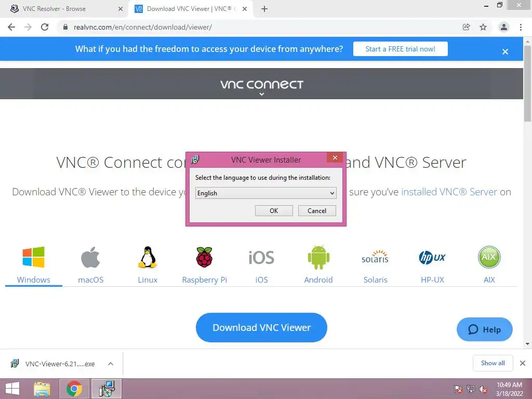This screenshot has height=399, width=532.
Task: Open Chrome three-dot menu
Action: (x=521, y=27)
